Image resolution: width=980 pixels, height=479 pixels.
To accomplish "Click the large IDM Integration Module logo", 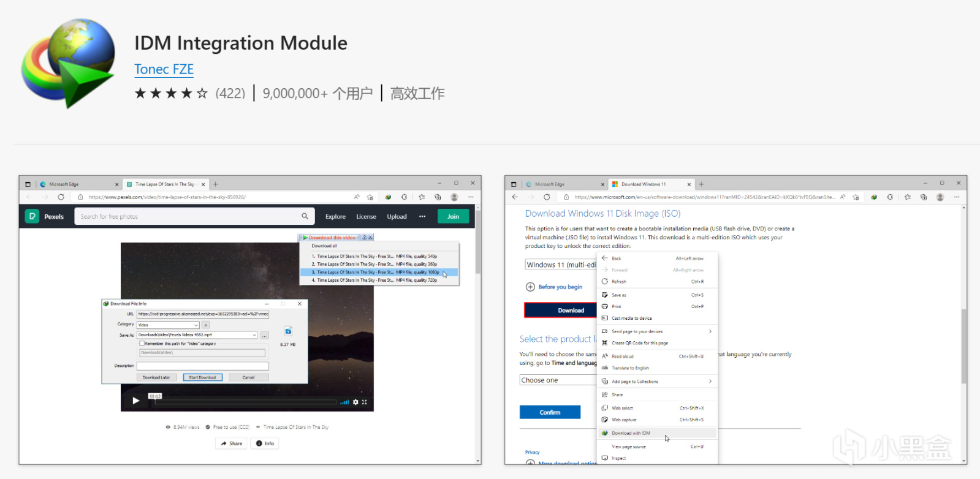I will click(68, 63).
